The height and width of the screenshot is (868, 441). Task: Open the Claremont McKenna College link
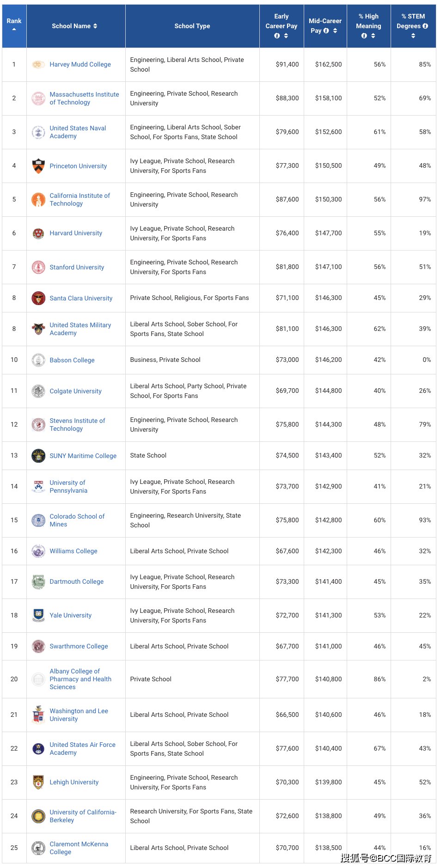point(79,848)
